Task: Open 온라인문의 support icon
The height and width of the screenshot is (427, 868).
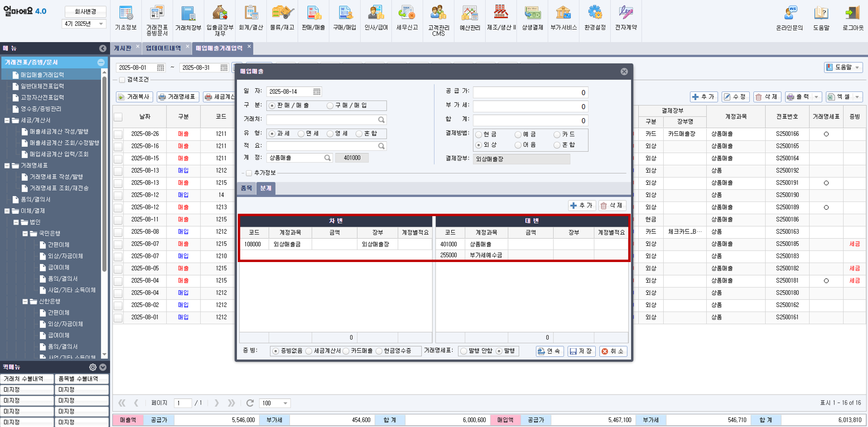Action: tap(790, 19)
